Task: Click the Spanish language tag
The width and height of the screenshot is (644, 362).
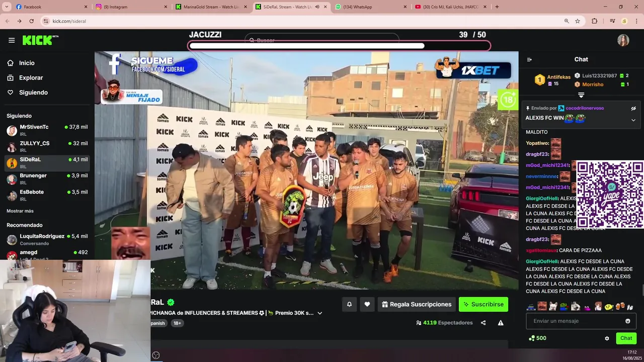Action: 158,323
